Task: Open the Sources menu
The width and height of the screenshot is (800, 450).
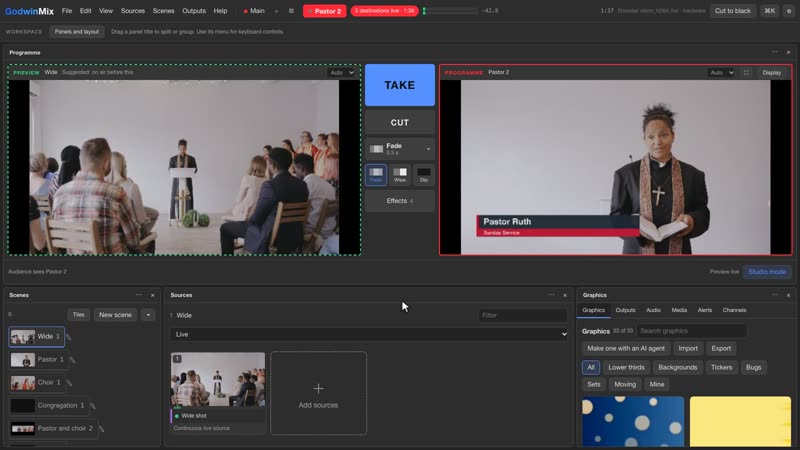Action: pyautogui.click(x=133, y=11)
